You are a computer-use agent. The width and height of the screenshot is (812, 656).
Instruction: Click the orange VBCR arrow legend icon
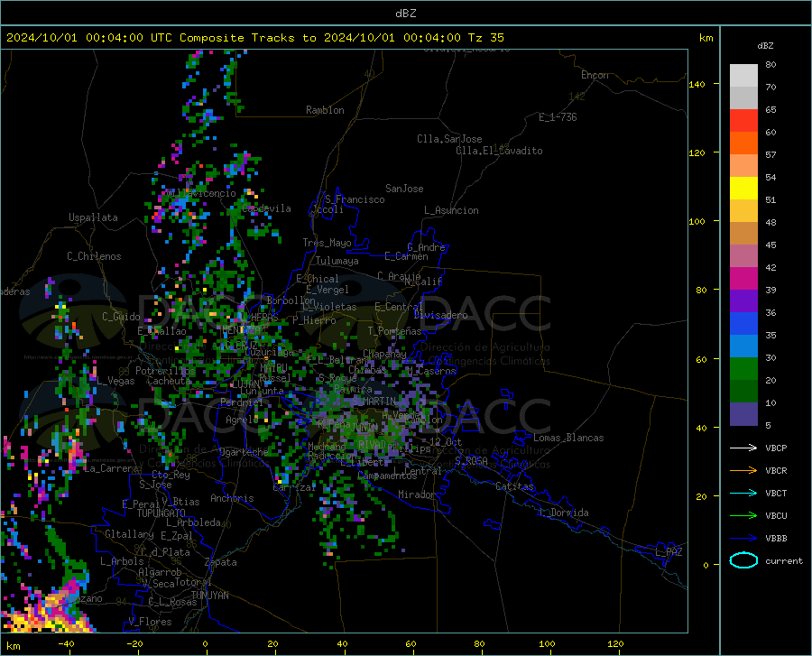point(743,470)
